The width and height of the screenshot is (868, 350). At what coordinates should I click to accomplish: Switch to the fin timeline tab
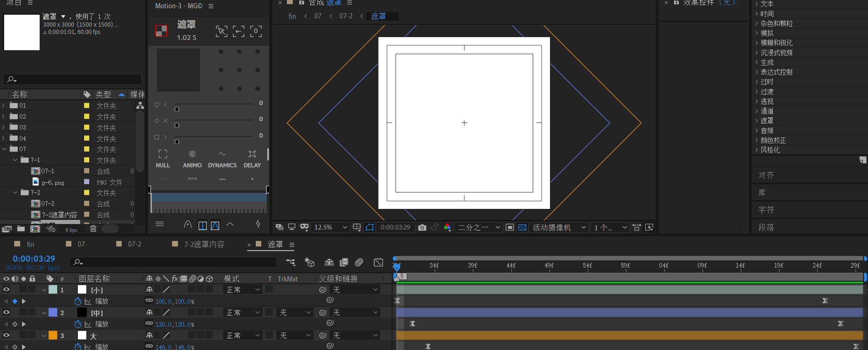(30, 244)
